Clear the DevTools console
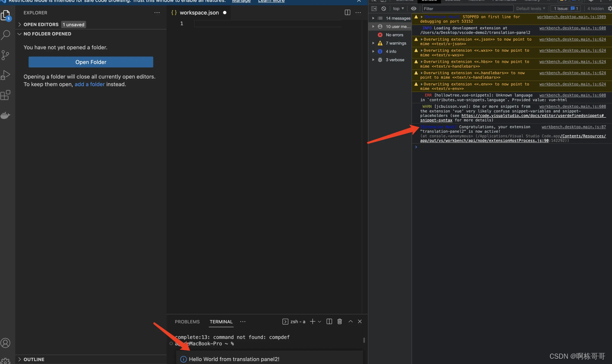This screenshot has height=364, width=612. pos(383,9)
